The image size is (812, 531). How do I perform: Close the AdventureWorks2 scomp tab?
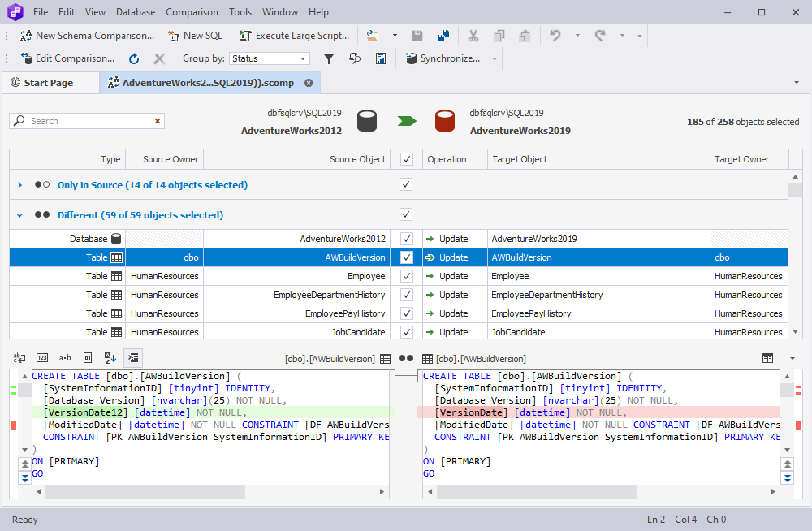[309, 83]
